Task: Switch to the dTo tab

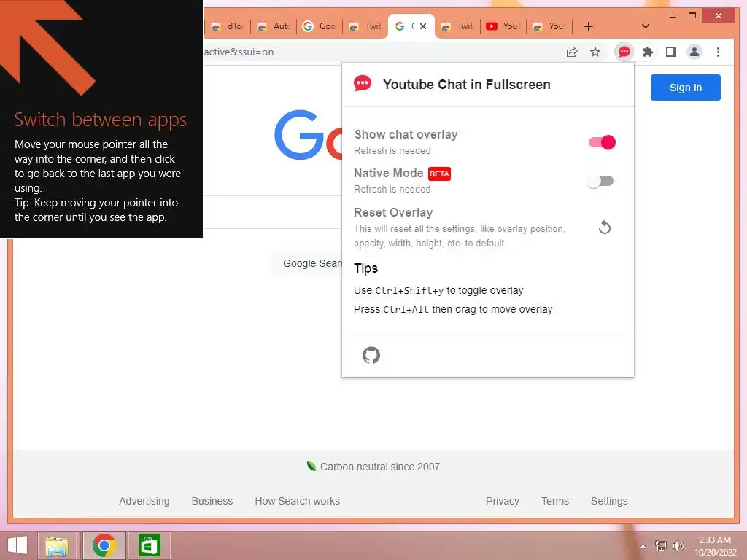Action: [228, 26]
